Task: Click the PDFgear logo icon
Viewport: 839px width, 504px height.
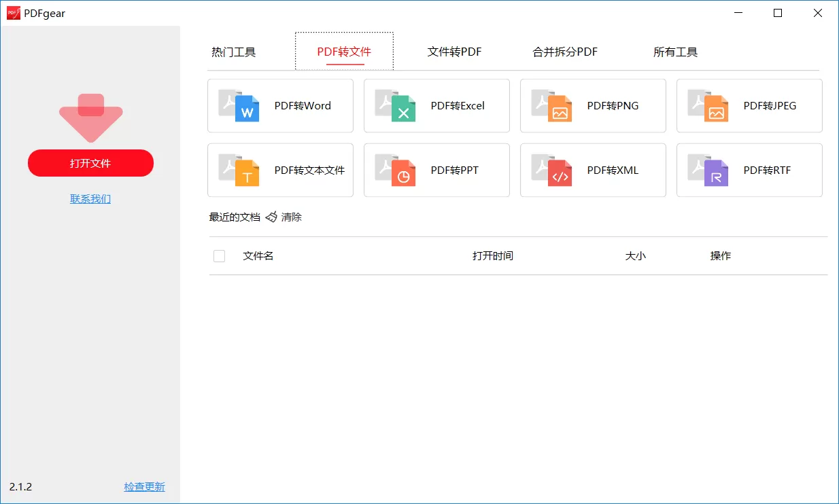Action: (x=12, y=12)
